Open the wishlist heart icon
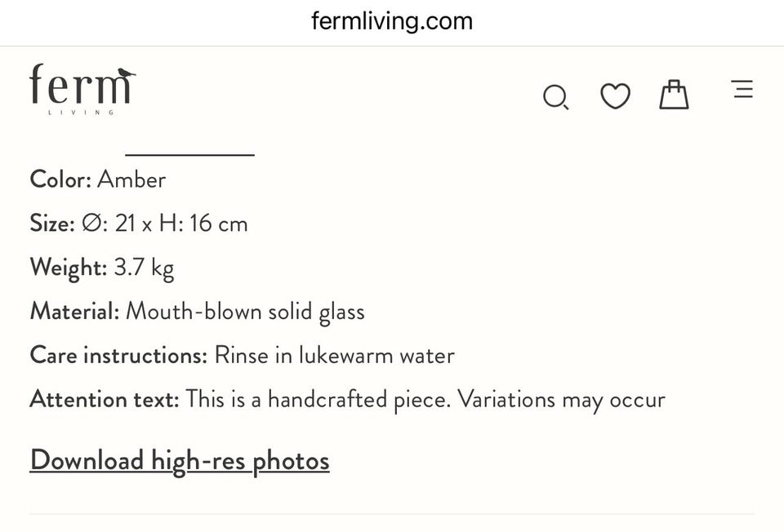Screen dimensions: 784x532 (615, 96)
